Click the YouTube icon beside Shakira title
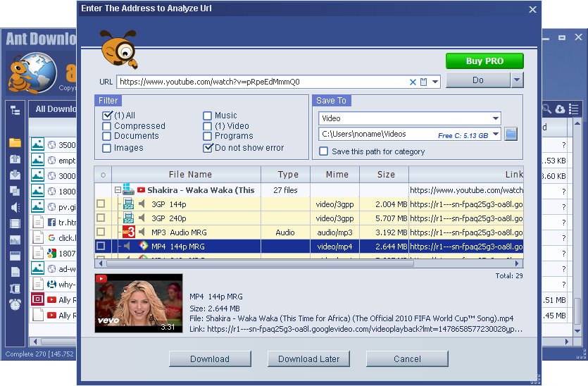The image size is (588, 386). tap(141, 190)
